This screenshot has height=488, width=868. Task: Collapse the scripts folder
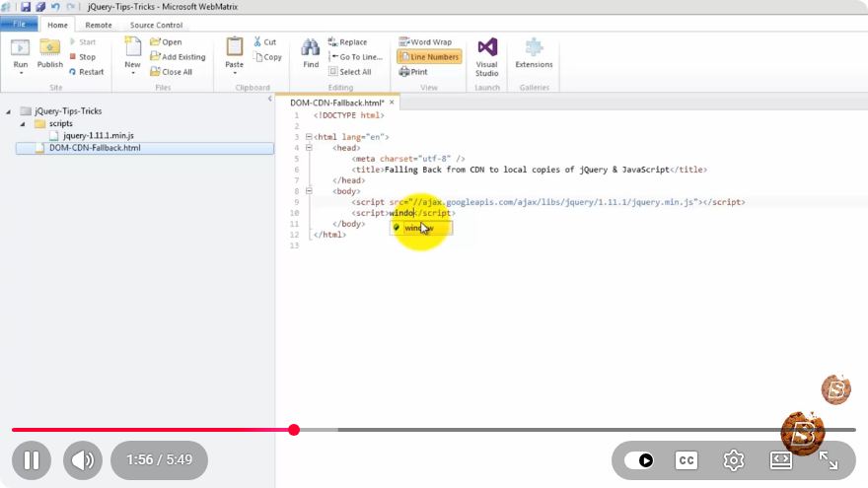[x=23, y=124]
